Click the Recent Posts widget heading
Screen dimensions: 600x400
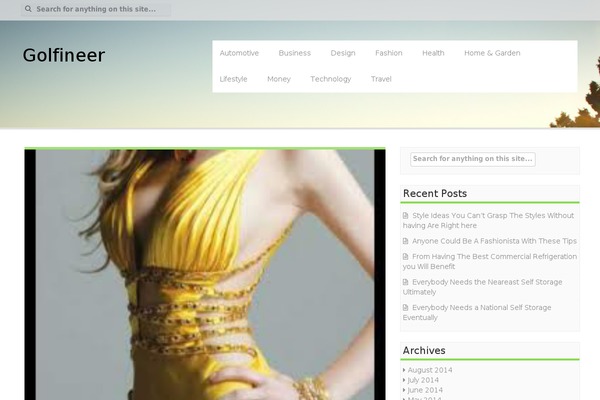point(435,194)
